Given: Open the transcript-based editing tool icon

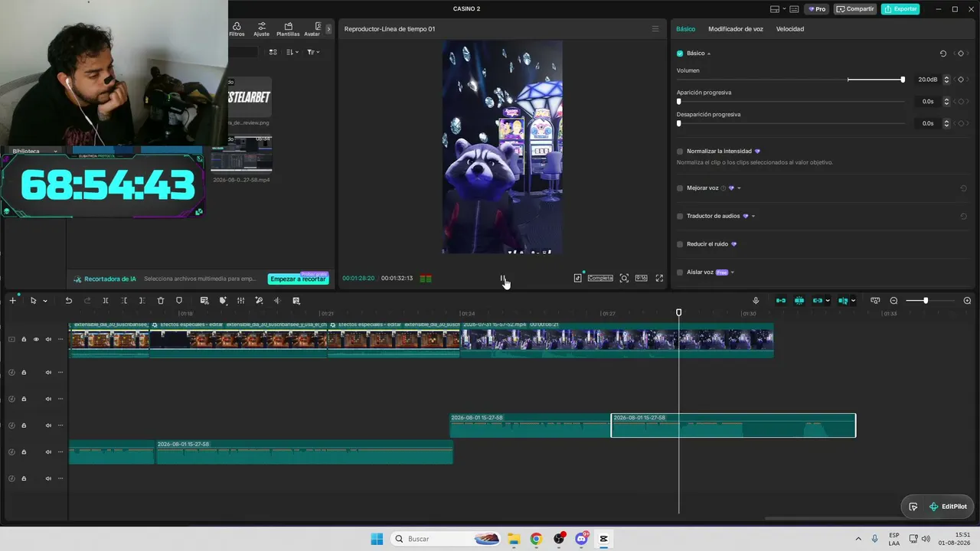Looking at the screenshot, I should (204, 301).
